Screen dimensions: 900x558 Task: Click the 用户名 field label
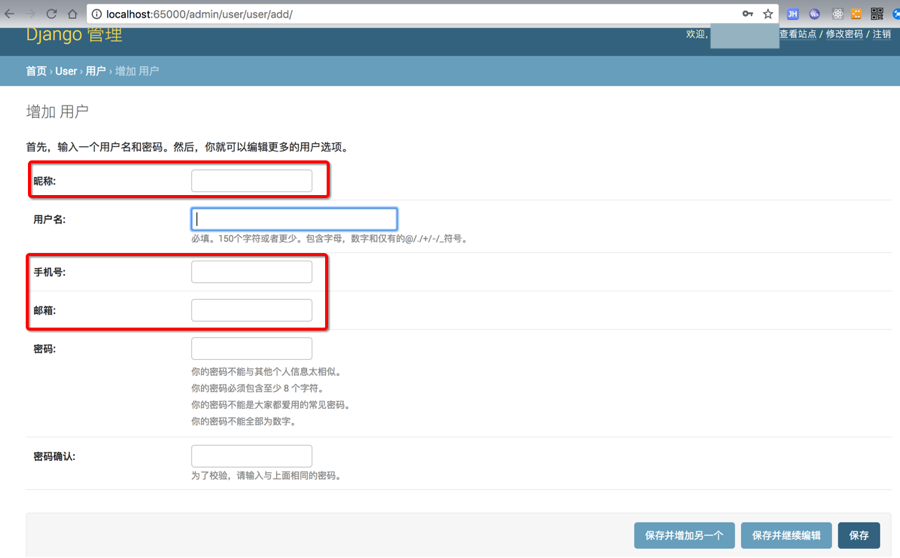pos(49,219)
